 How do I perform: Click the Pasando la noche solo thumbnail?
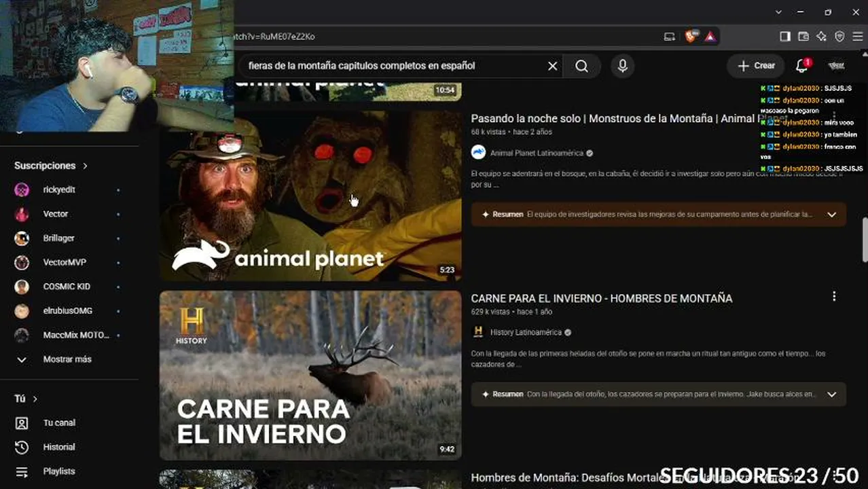pos(310,196)
